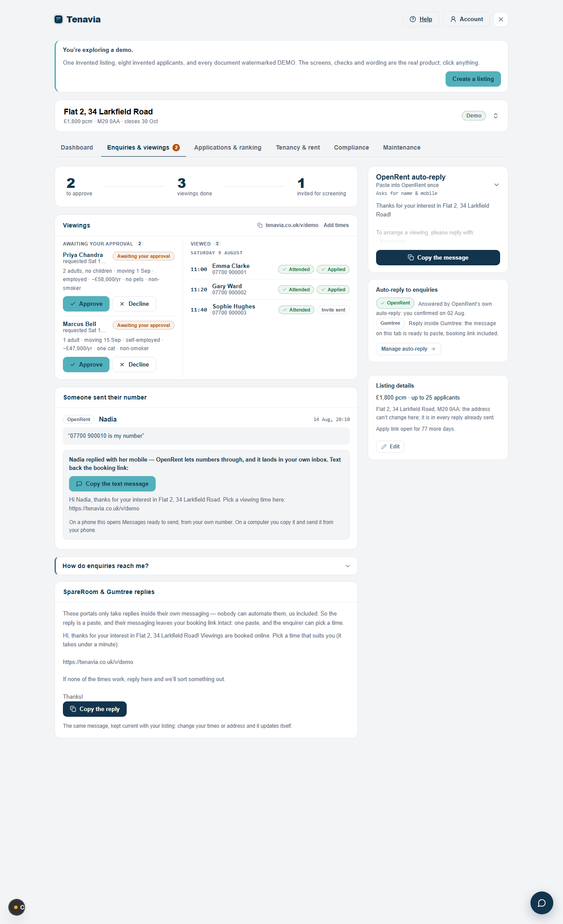Decline Priya Chandra's viewing request
This screenshot has height=924, width=563.
pyautogui.click(x=134, y=304)
